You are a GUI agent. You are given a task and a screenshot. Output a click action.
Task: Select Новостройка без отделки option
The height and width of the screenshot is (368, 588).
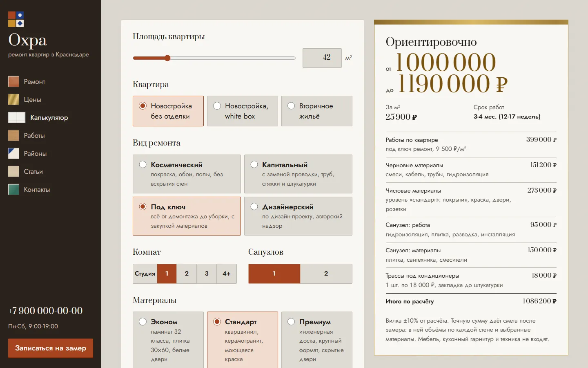tap(168, 111)
